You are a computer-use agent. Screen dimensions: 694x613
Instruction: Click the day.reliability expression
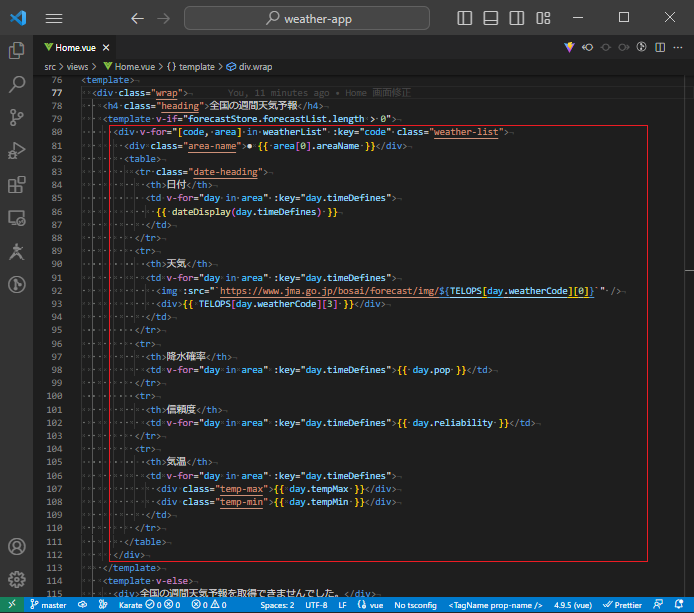pos(453,423)
